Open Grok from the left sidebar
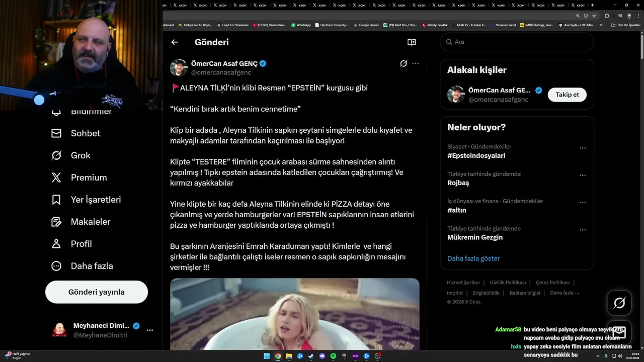This screenshot has width=644, height=362. point(71,155)
